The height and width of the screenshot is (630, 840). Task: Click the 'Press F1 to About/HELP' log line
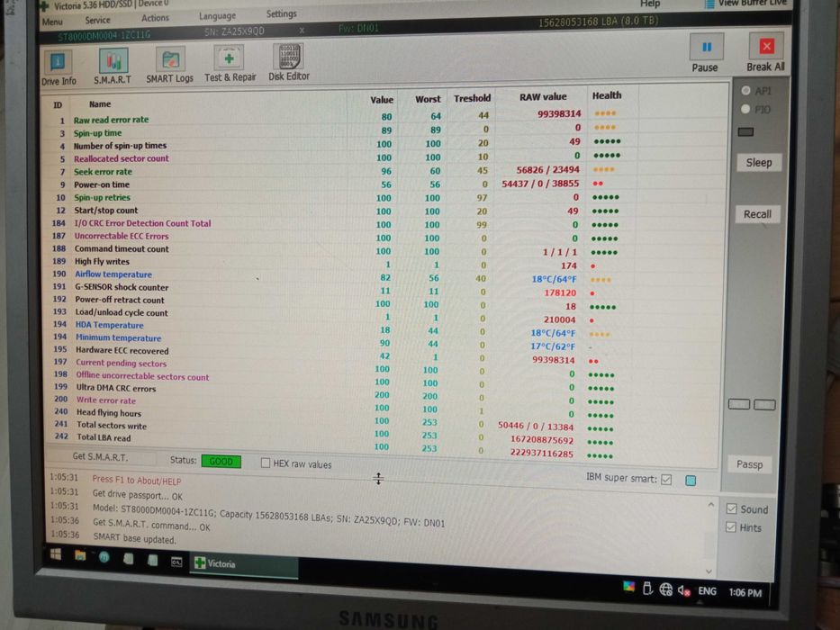[x=137, y=480]
